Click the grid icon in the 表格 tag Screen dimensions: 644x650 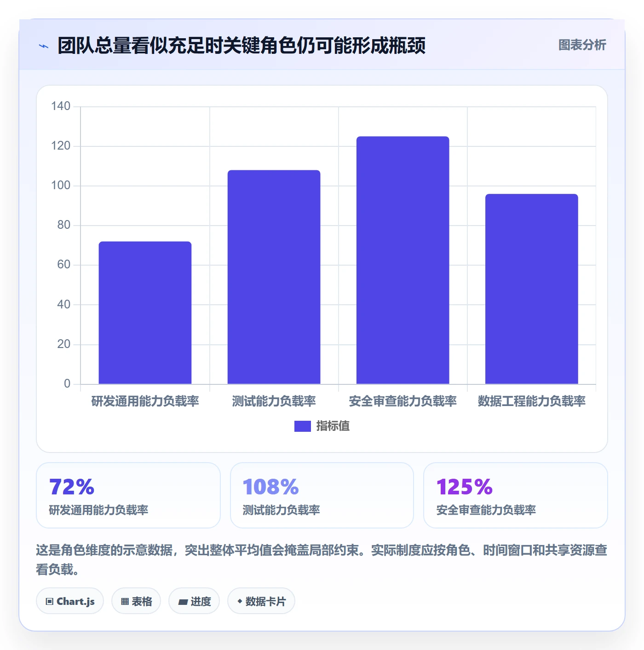point(125,601)
